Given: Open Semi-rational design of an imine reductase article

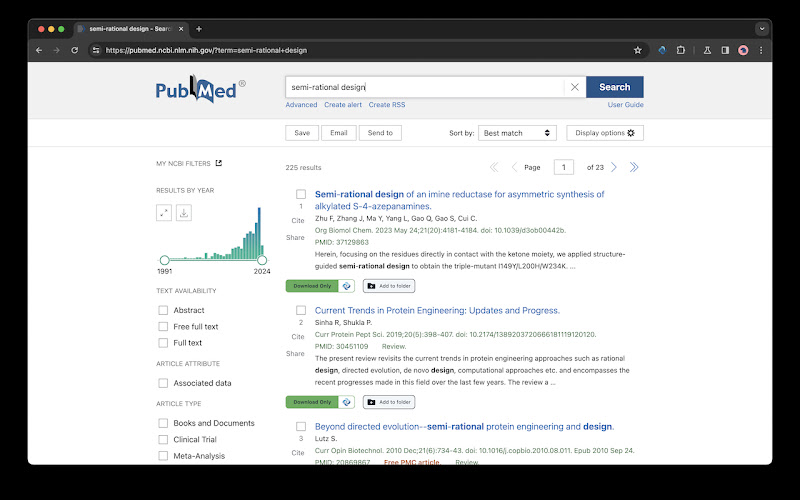Looking at the screenshot, I should pyautogui.click(x=459, y=200).
